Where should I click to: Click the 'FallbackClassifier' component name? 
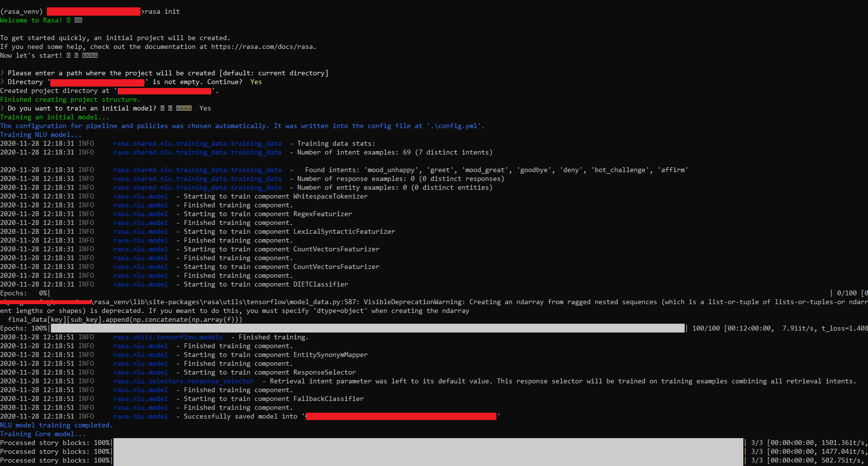tap(328, 399)
